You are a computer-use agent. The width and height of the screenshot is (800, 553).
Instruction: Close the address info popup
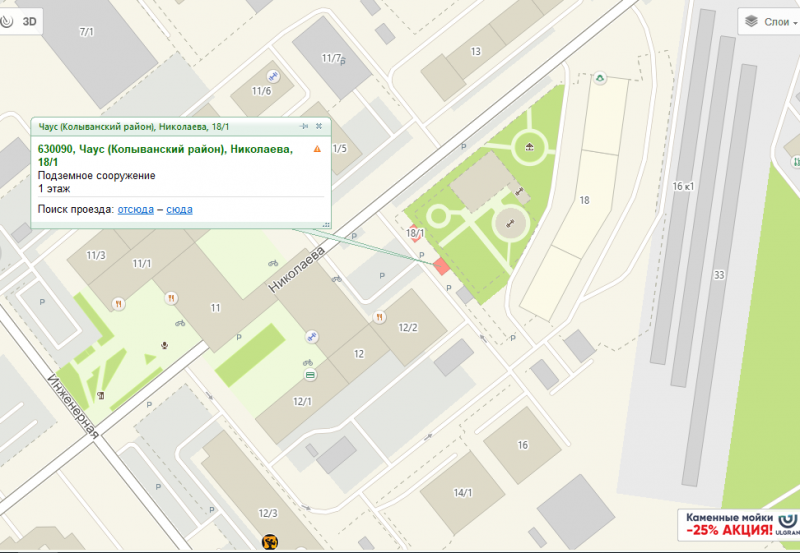point(319,127)
